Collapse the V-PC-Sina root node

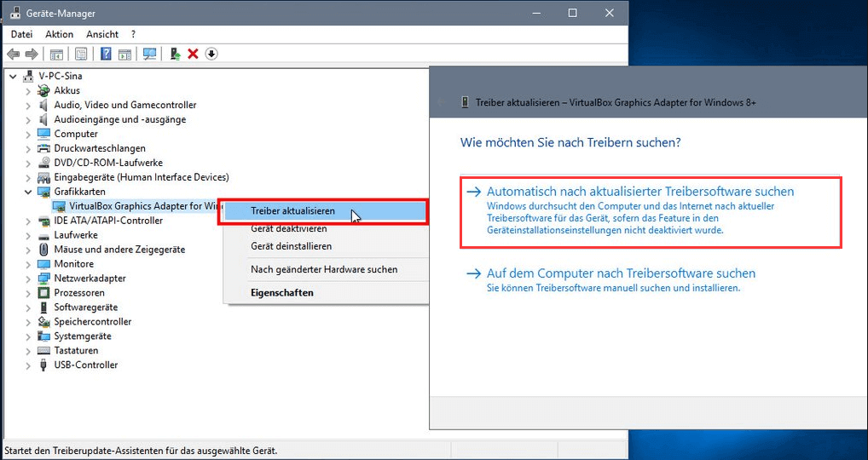pos(14,77)
